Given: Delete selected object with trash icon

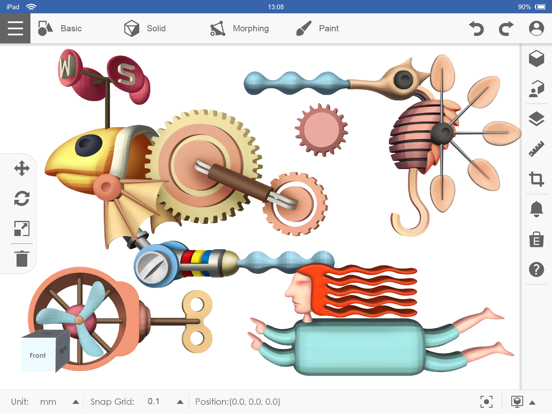Looking at the screenshot, I should coord(21,258).
